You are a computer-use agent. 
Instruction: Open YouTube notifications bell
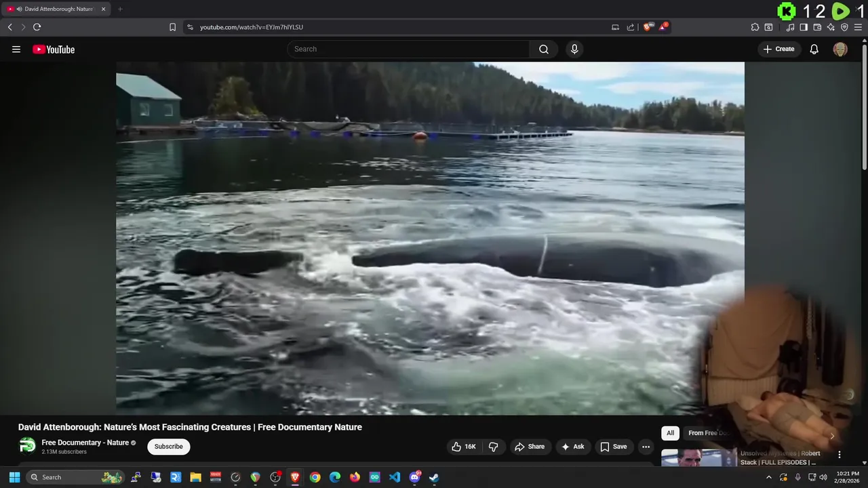(814, 49)
